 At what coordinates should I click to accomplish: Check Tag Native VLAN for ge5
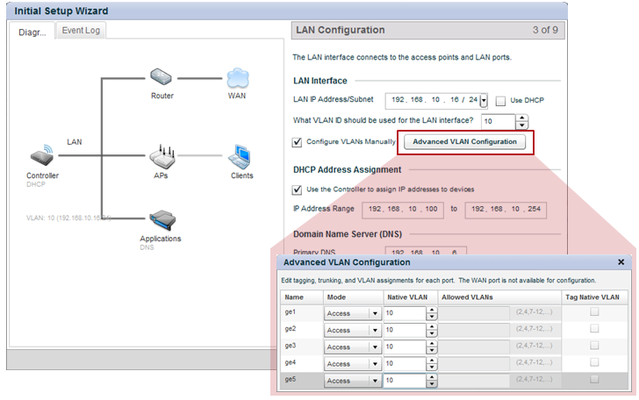tap(594, 379)
